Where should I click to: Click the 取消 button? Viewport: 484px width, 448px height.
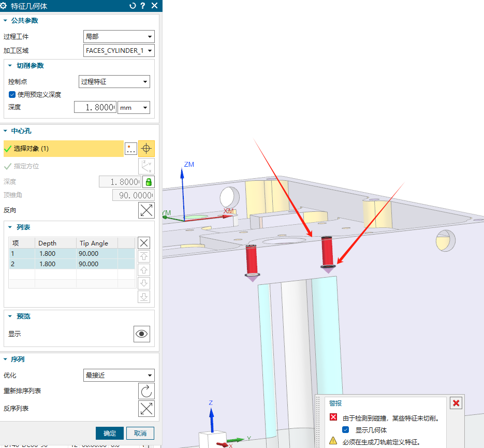pyautogui.click(x=140, y=433)
